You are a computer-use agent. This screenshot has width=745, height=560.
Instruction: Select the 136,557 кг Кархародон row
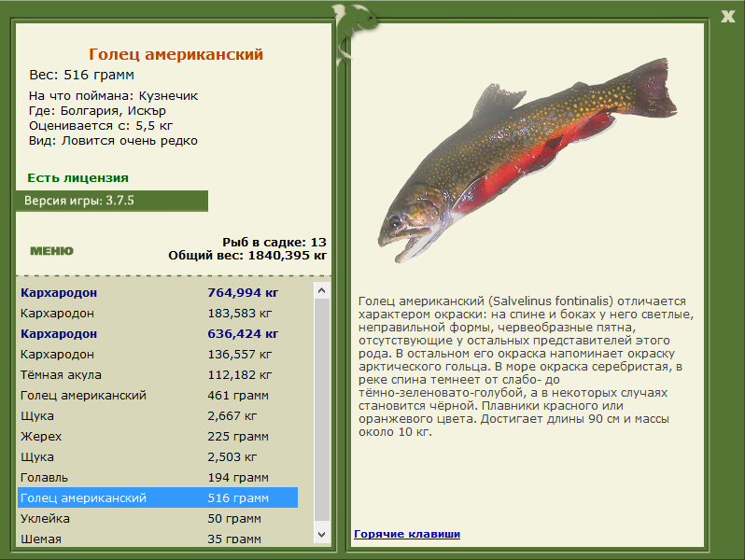click(x=158, y=355)
